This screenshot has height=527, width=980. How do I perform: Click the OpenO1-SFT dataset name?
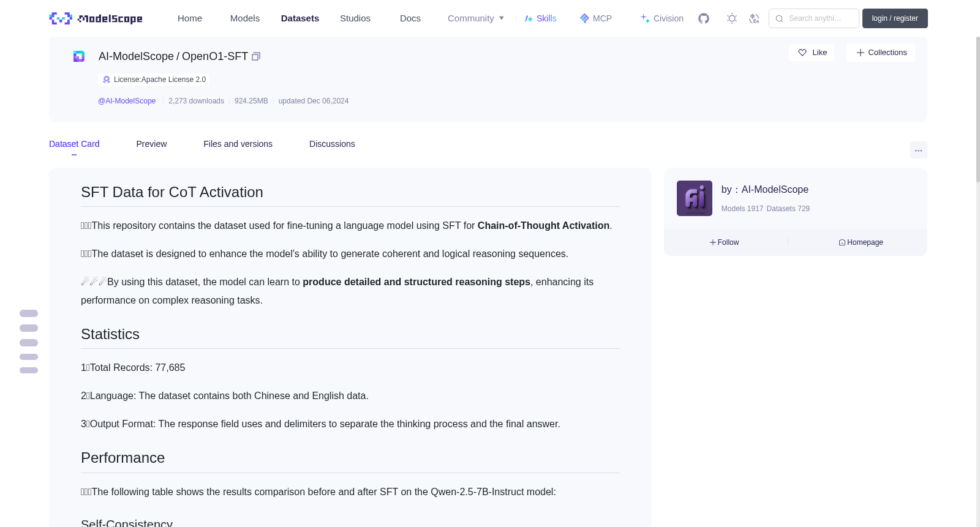[x=215, y=56]
